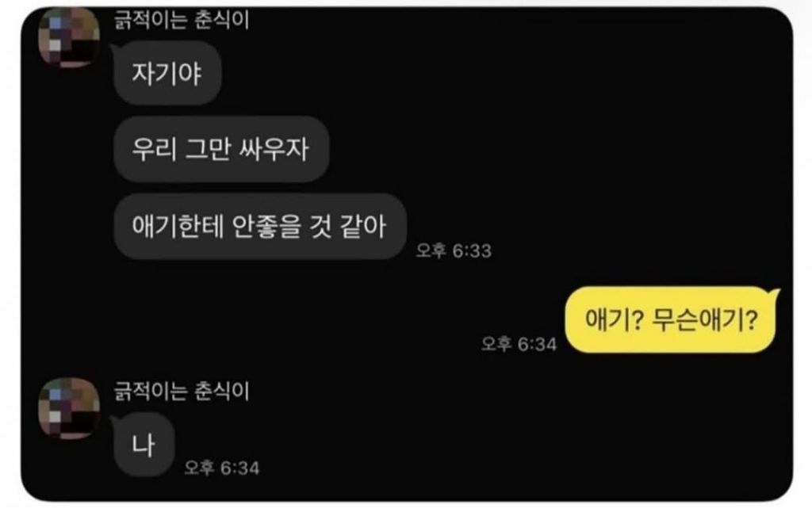Image resolution: width=812 pixels, height=512 pixels.
Task: Tap the 자기야 message bubble
Action: tap(167, 73)
